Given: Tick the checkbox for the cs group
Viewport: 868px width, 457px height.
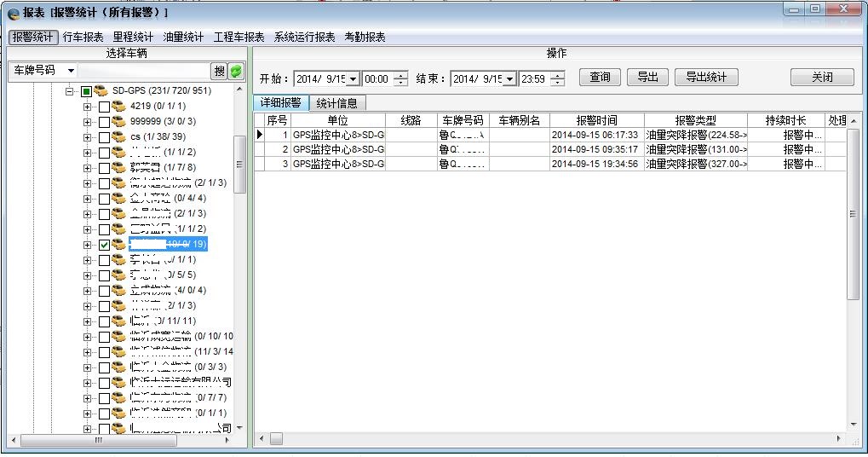Looking at the screenshot, I should click(104, 137).
